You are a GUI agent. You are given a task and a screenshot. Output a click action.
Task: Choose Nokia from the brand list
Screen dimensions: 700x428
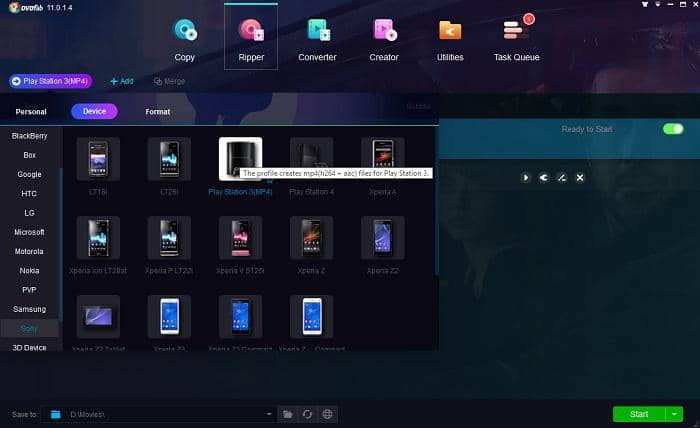pyautogui.click(x=29, y=270)
